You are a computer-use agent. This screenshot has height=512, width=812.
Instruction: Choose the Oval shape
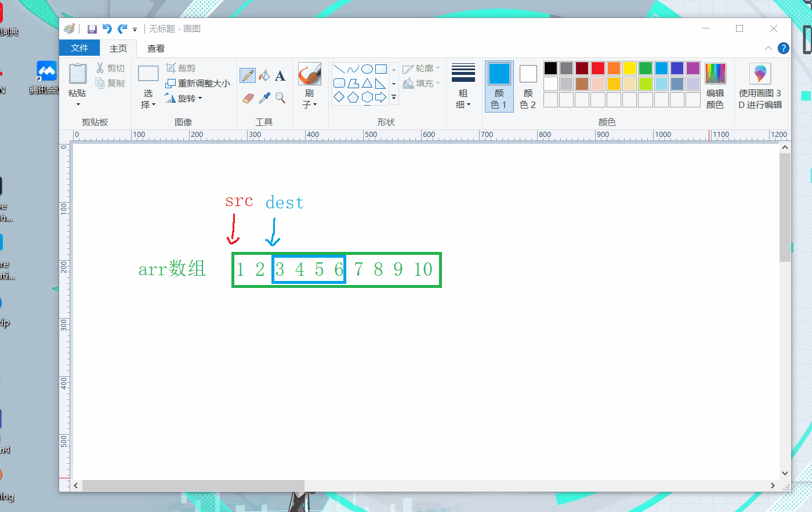click(x=367, y=69)
